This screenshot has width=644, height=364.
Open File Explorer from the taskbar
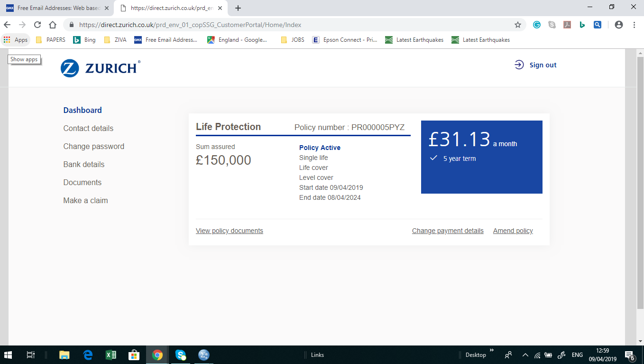[64, 355]
